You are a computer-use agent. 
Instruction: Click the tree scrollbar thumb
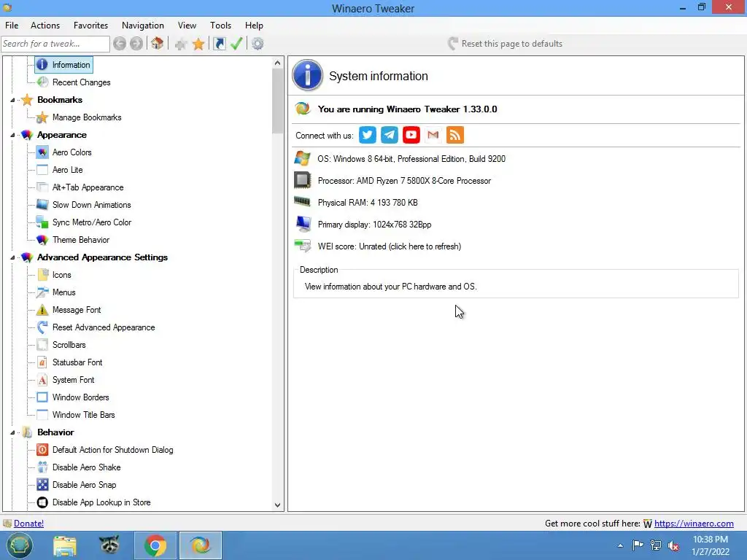point(278,101)
